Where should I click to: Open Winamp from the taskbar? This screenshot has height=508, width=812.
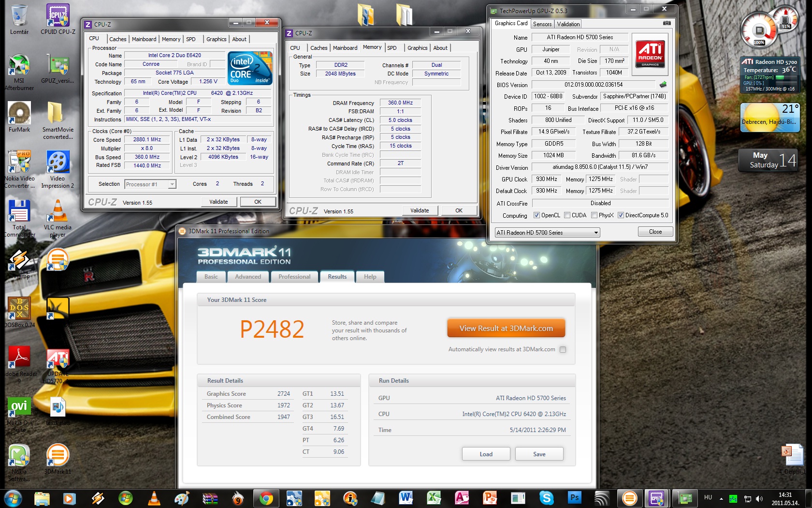98,498
